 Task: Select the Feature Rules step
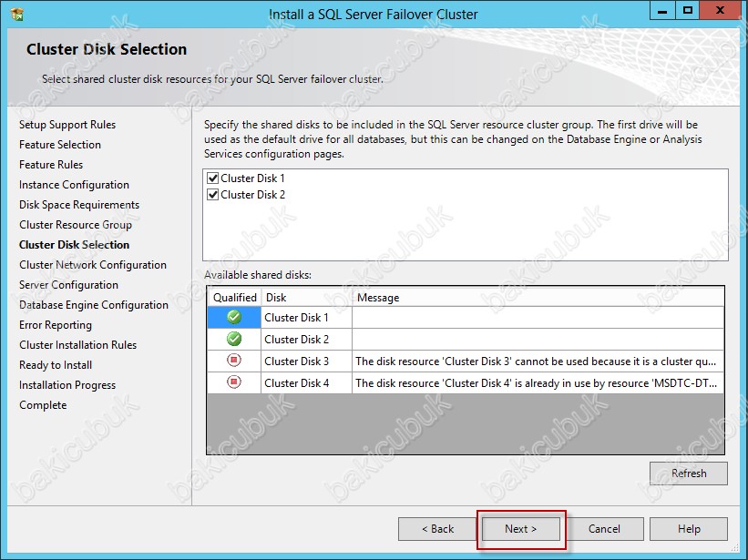click(x=51, y=165)
